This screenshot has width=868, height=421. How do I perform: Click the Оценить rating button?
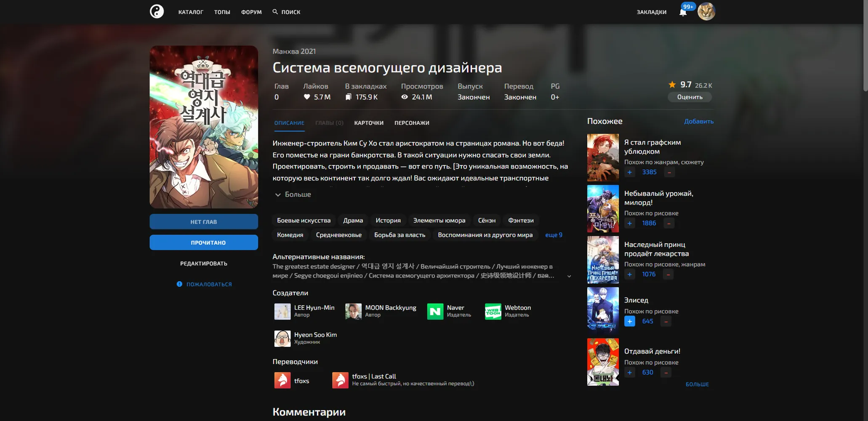tap(690, 97)
